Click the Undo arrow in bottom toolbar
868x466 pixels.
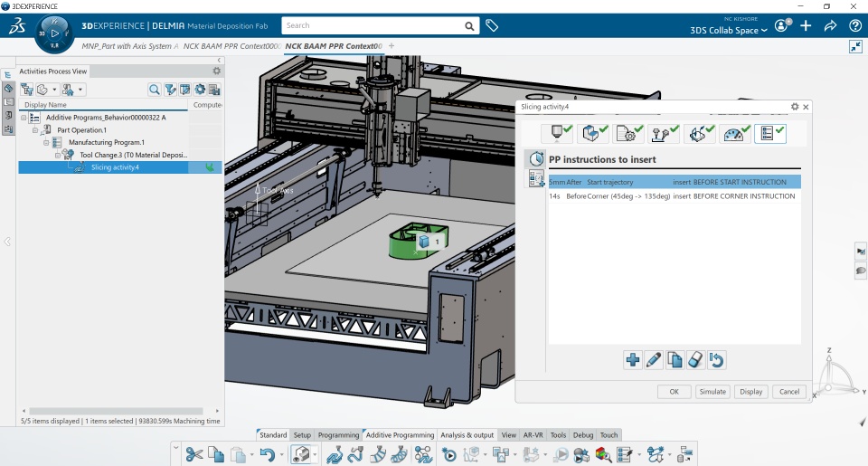coord(268,455)
